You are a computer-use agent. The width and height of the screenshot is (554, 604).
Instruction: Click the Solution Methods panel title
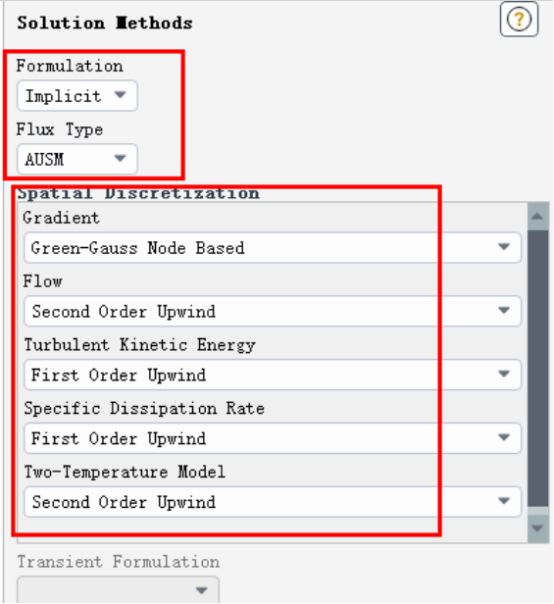click(105, 23)
